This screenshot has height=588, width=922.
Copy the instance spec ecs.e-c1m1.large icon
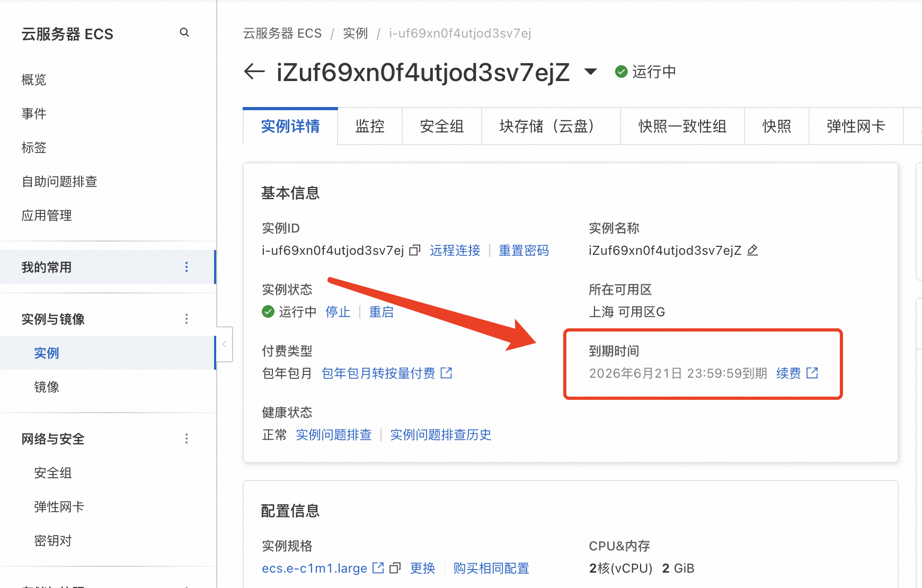point(395,568)
